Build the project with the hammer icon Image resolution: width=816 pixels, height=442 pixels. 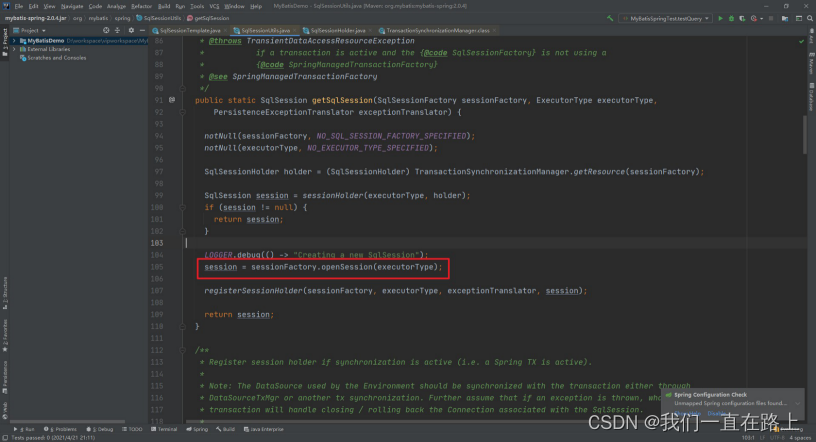click(610, 18)
